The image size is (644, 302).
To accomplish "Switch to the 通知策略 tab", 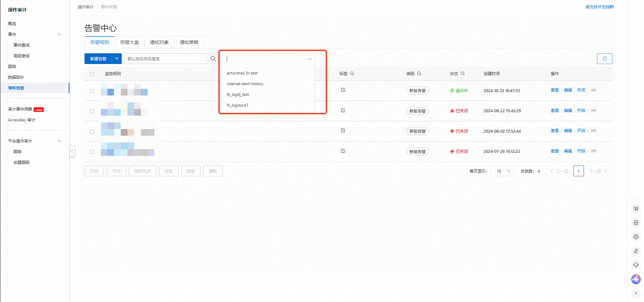I will 189,42.
